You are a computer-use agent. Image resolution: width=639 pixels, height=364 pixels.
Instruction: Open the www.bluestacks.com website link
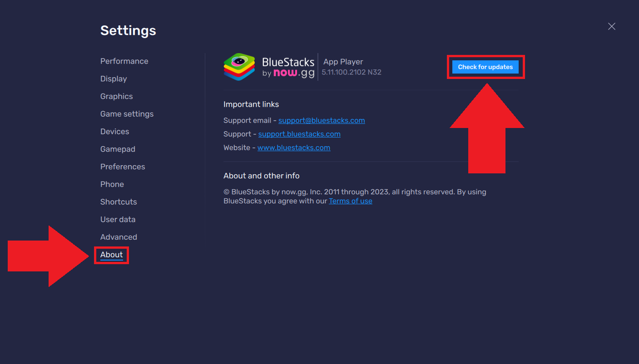[x=293, y=148]
